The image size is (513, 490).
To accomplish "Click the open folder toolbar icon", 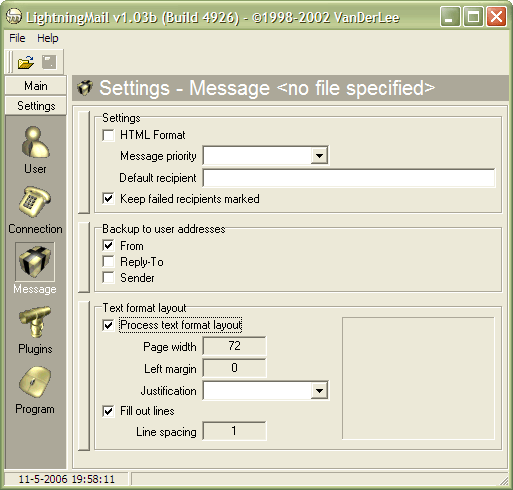I will tap(26, 62).
